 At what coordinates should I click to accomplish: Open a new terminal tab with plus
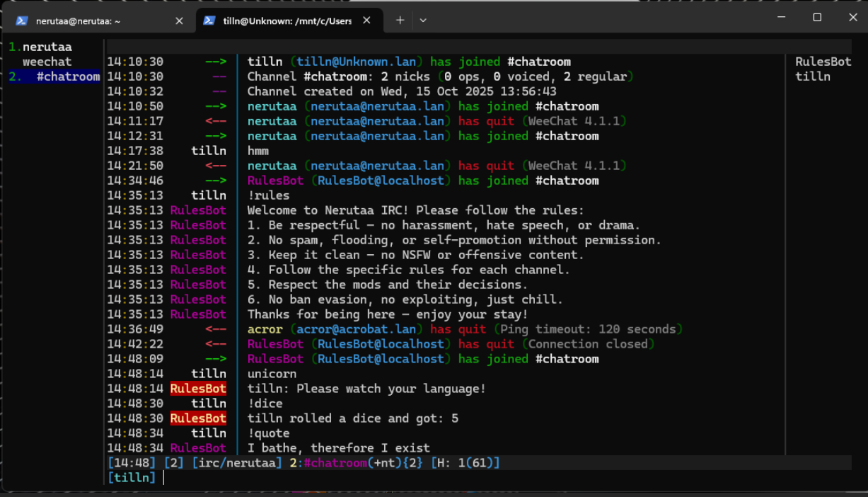(400, 21)
